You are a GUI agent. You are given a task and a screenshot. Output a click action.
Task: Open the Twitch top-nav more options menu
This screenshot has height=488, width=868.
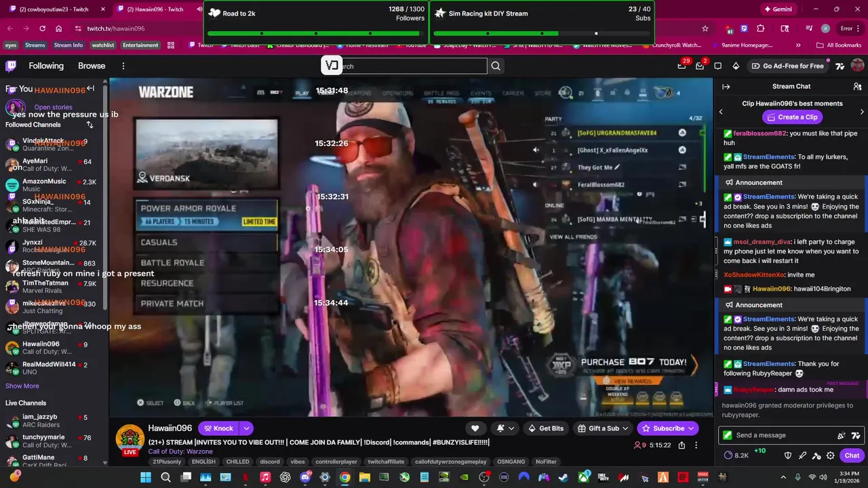coord(123,66)
